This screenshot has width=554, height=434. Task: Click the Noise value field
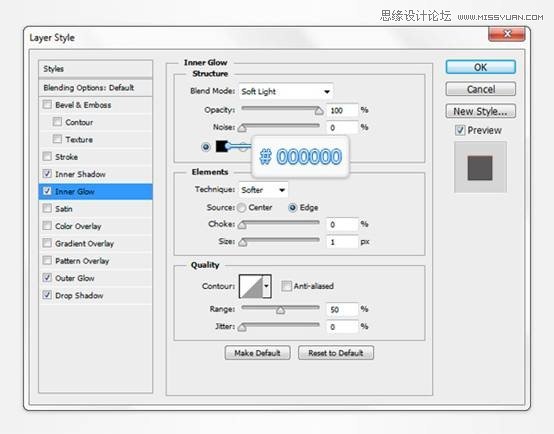tap(342, 128)
